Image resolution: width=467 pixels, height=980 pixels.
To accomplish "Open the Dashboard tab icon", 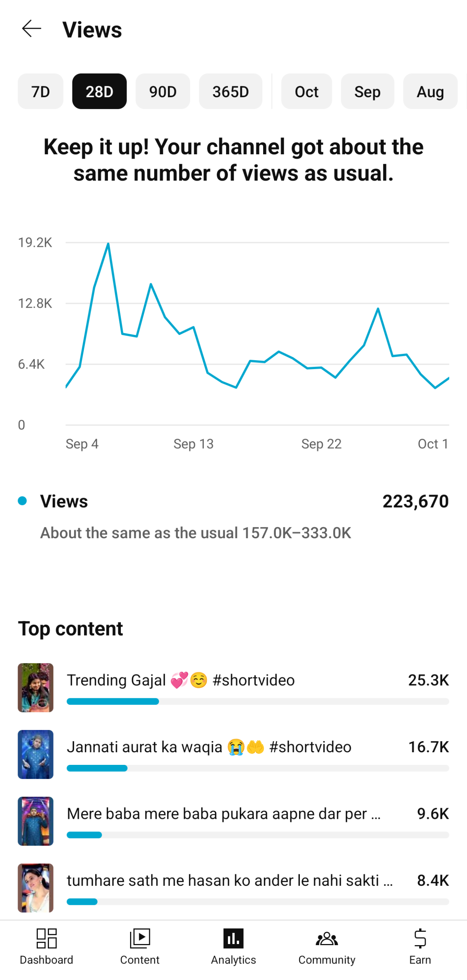I will coord(47,938).
